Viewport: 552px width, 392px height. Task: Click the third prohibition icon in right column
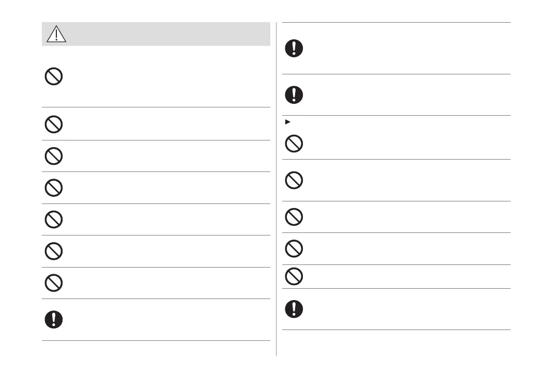click(294, 217)
